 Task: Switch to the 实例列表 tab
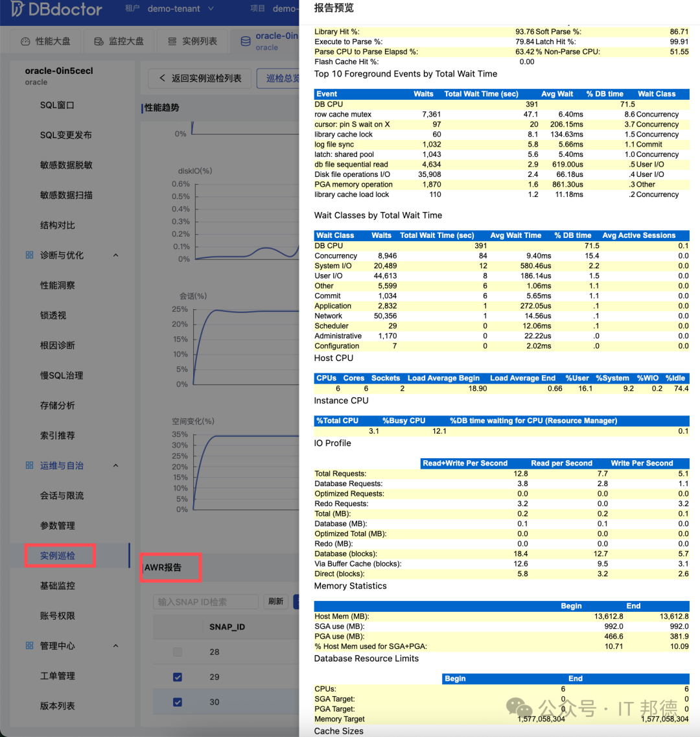192,41
